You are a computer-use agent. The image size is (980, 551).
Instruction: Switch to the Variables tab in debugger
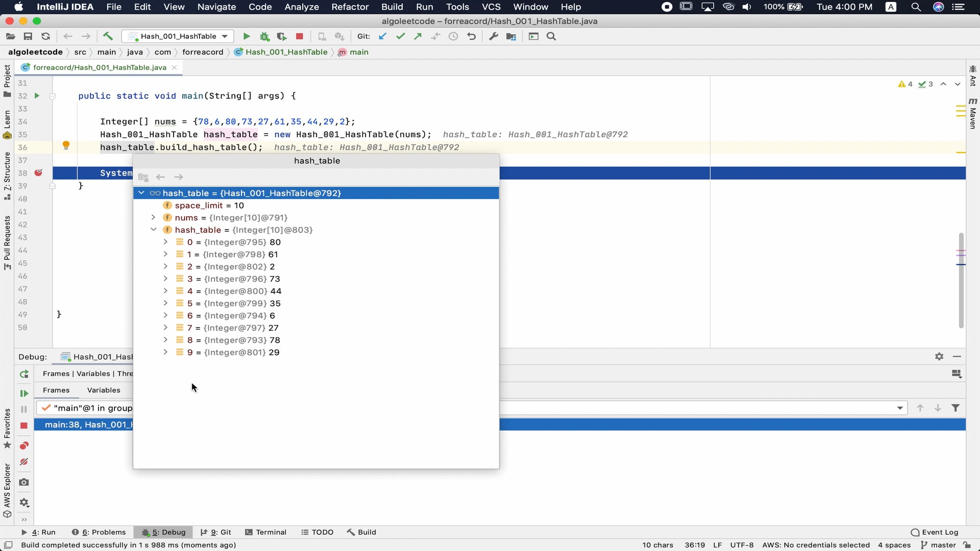[103, 390]
